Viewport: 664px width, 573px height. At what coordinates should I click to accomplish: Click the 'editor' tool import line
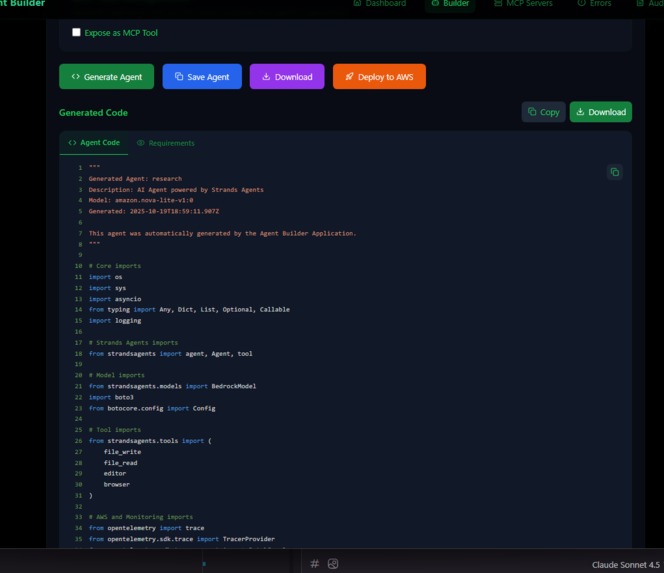[x=115, y=473]
